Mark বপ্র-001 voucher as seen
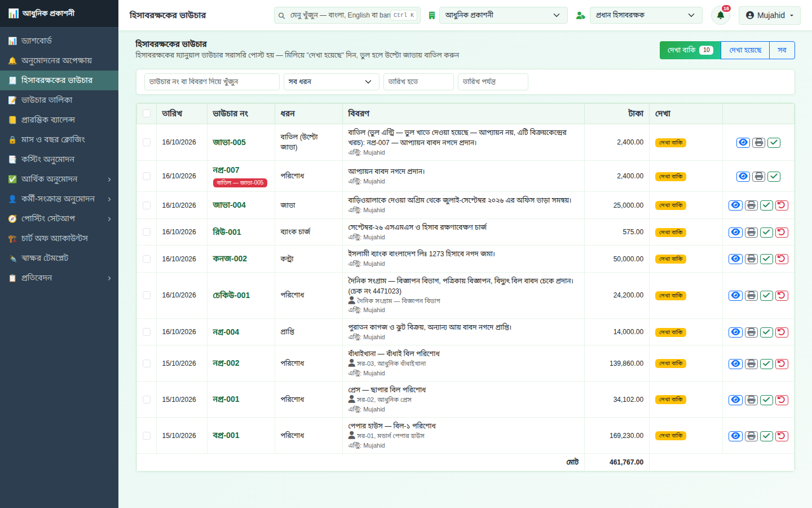The height and width of the screenshot is (508, 812). tap(766, 436)
